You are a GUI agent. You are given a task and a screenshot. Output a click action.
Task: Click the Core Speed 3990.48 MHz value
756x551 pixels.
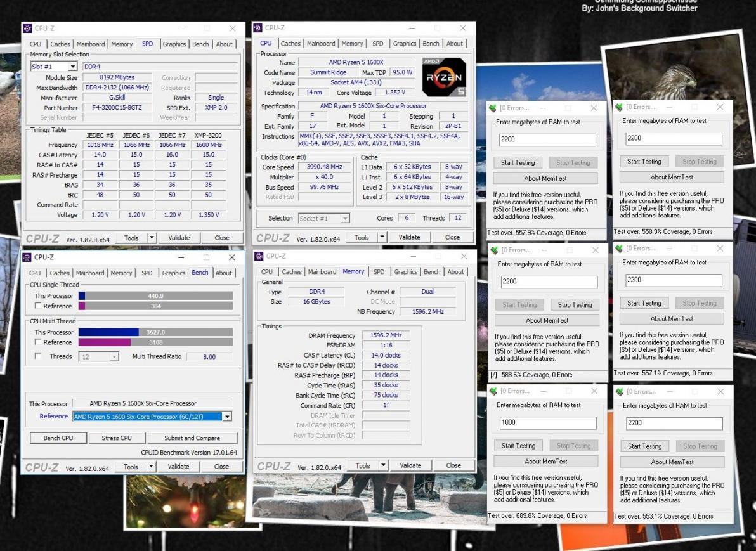[x=325, y=167]
